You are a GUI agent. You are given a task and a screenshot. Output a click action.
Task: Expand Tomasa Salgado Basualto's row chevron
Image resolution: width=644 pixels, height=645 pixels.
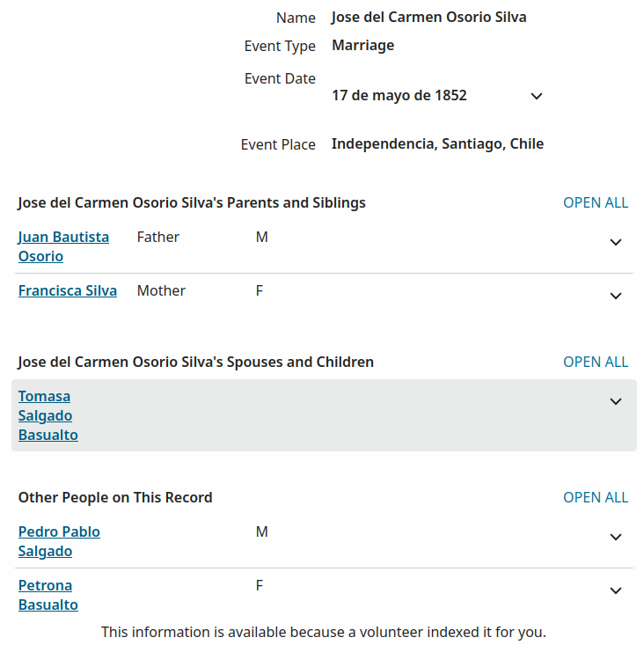click(x=615, y=401)
